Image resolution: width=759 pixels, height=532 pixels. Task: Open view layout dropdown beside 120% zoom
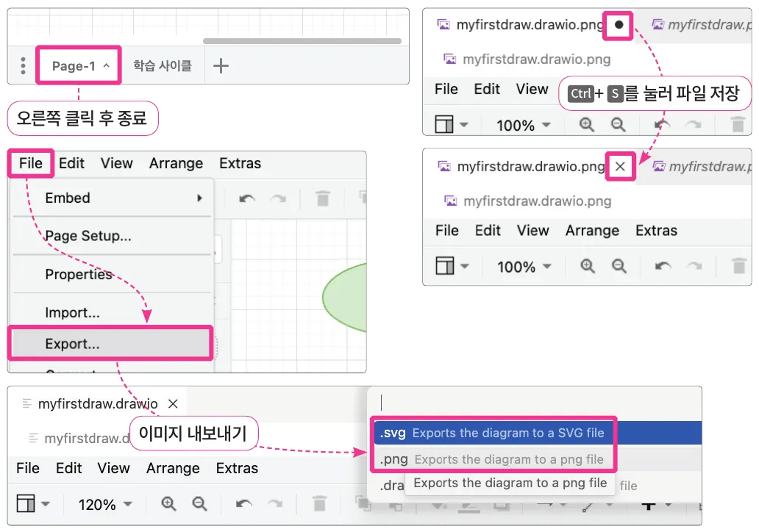(x=33, y=503)
